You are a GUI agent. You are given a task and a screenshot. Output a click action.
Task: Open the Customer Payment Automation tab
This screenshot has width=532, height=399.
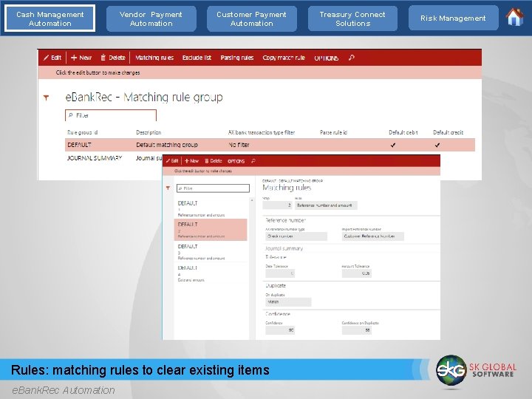[251, 18]
